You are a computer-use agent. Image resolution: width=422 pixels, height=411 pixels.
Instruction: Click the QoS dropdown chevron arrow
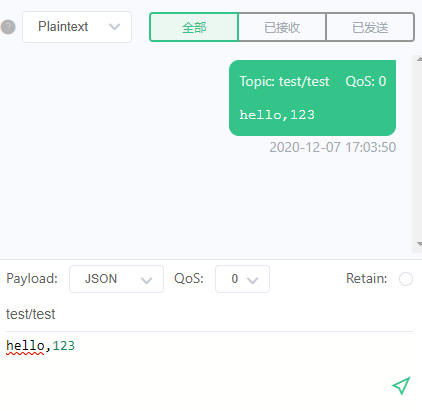click(253, 280)
